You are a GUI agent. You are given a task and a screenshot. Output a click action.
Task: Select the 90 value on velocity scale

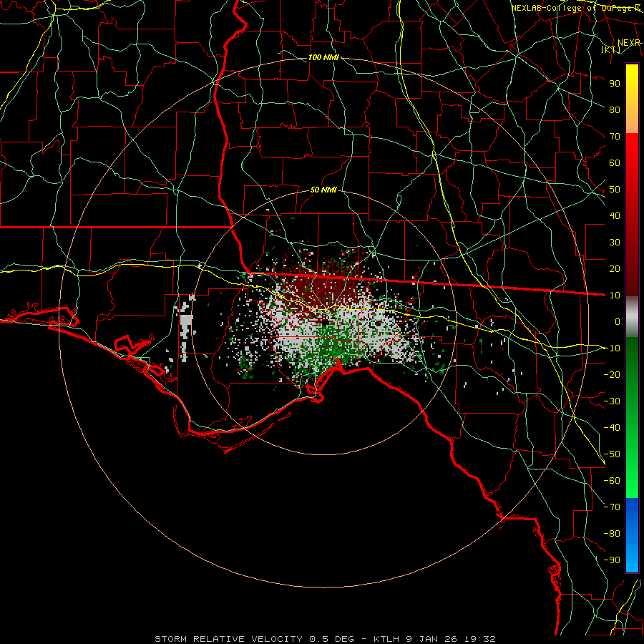point(615,84)
